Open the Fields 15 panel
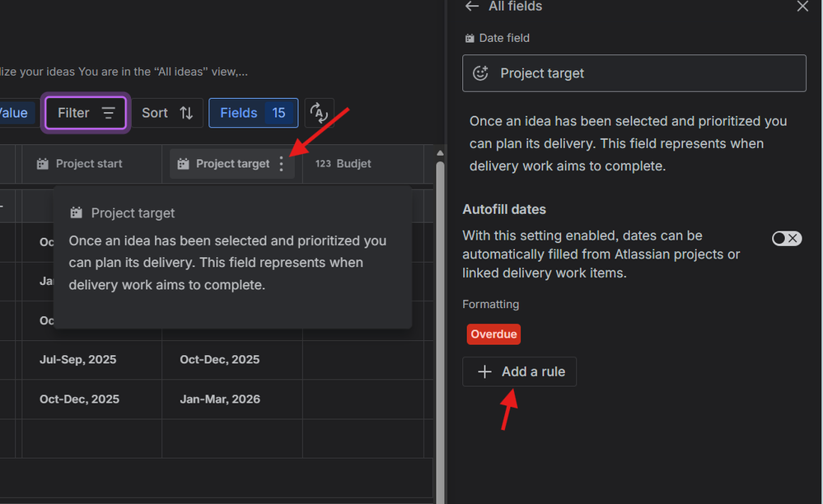This screenshot has width=823, height=504. point(254,113)
